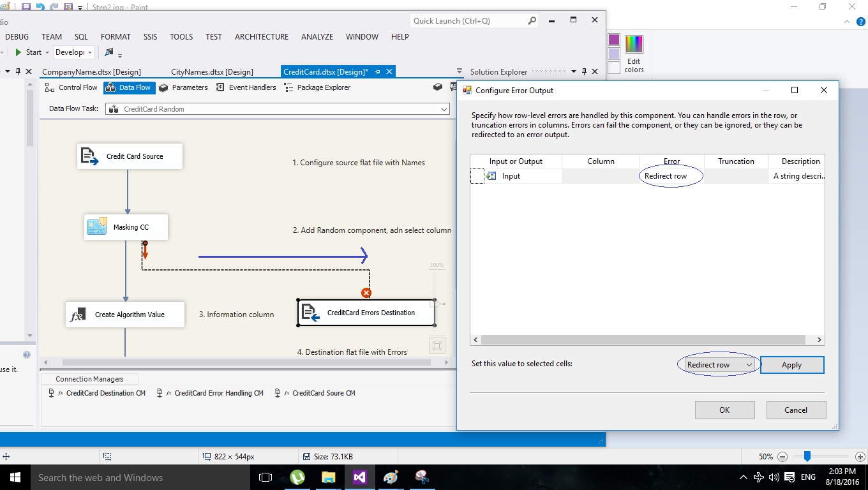Switch to the CityNames.dtsx [Design] tab

212,72
